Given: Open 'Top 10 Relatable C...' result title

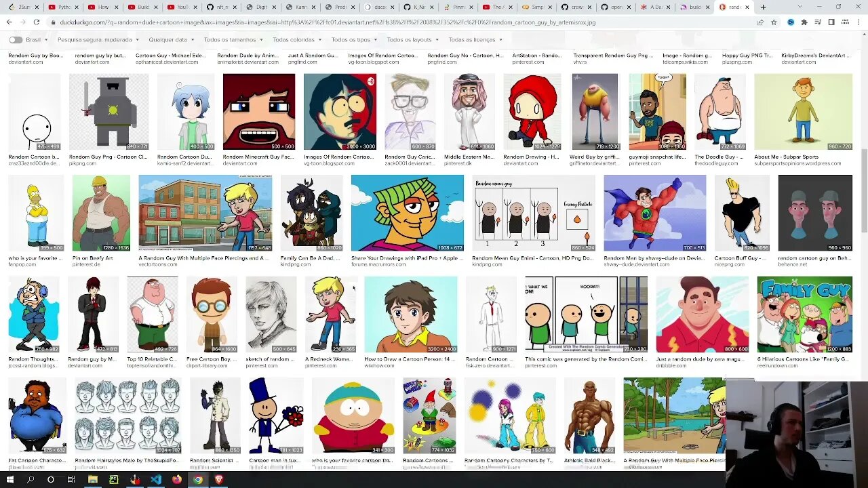Looking at the screenshot, I should coord(152,360).
